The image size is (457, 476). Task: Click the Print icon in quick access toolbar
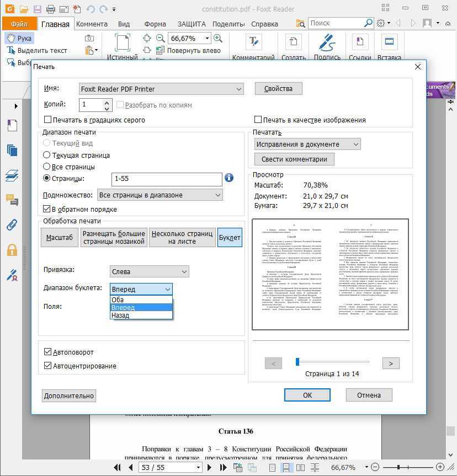(50, 9)
